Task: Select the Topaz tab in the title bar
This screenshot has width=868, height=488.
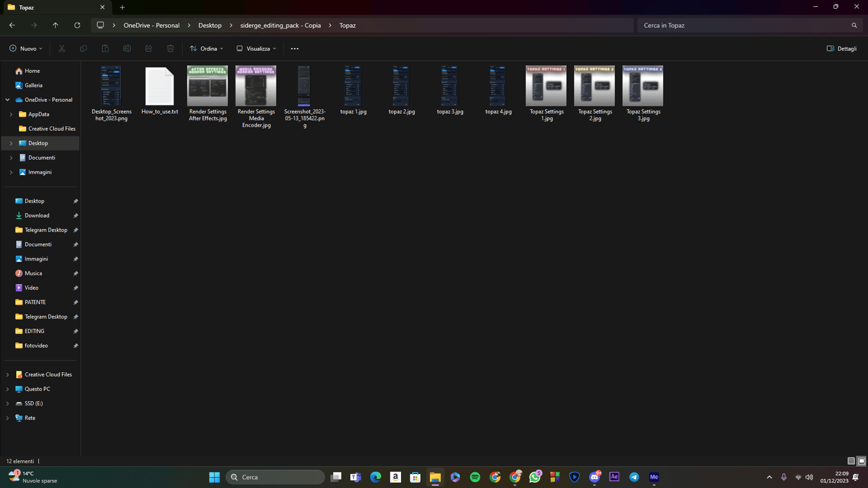Action: point(56,8)
